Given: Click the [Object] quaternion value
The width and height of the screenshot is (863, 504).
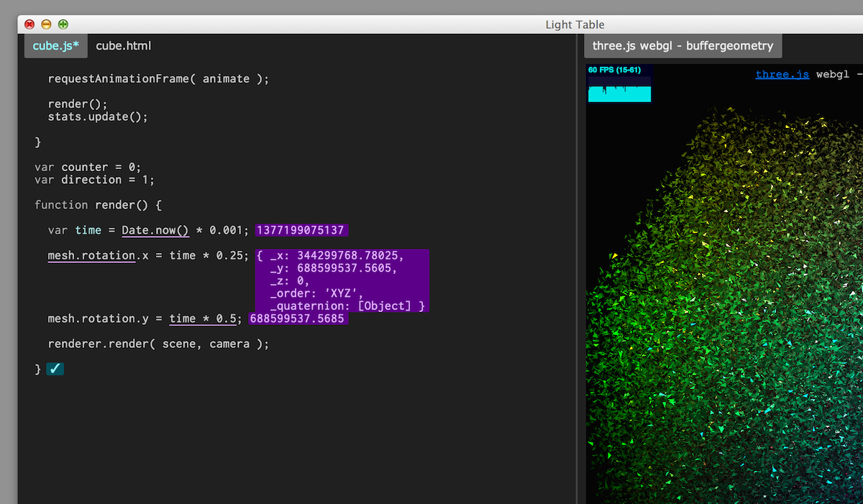Looking at the screenshot, I should [386, 306].
